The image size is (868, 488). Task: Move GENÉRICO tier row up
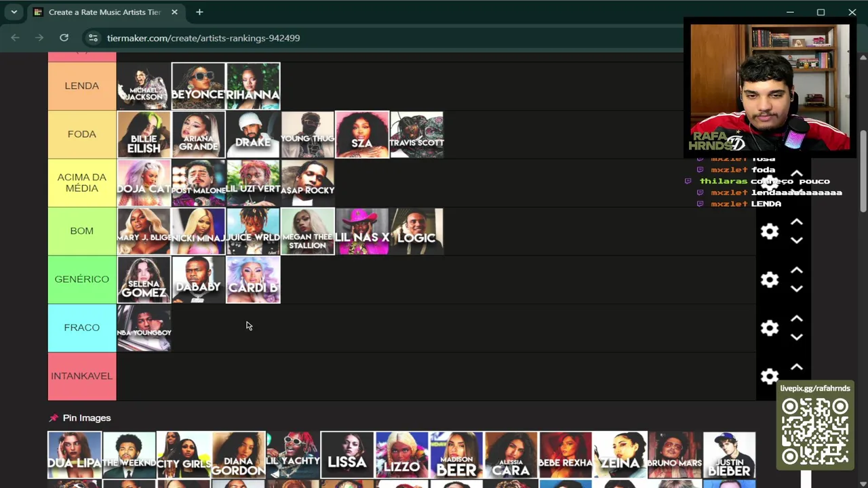click(x=797, y=270)
